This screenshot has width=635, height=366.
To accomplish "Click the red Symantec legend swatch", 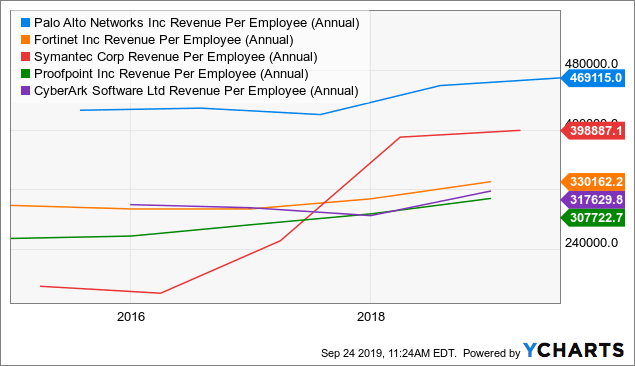I will tap(26, 57).
